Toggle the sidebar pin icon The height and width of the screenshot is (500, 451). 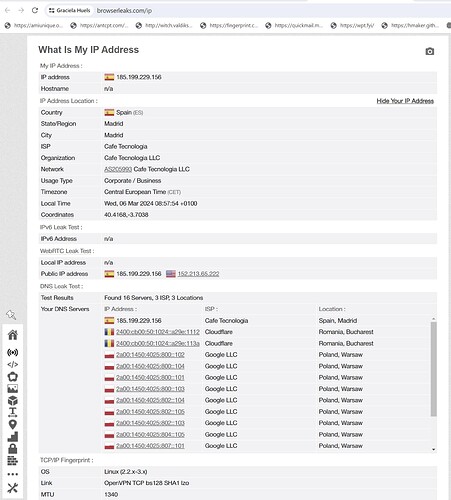[x=11, y=315]
